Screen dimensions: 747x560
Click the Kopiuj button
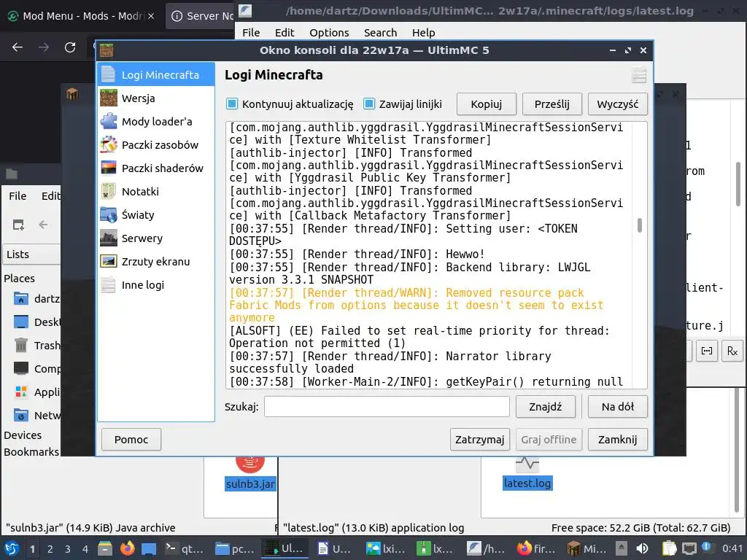pyautogui.click(x=486, y=104)
